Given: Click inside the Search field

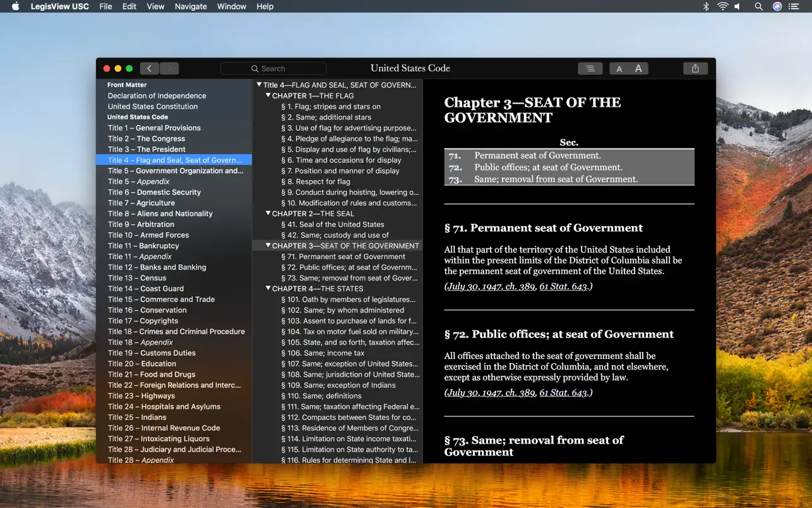Looking at the screenshot, I should 273,68.
